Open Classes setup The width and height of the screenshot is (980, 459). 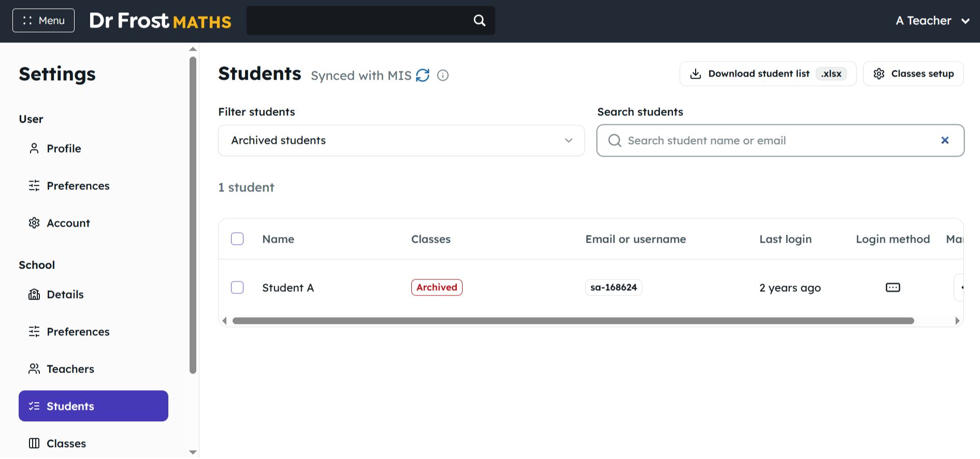[x=913, y=74]
